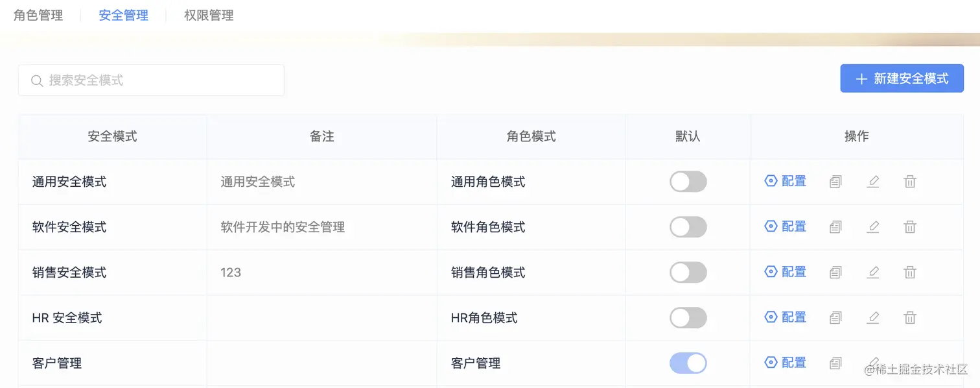Delete the 通用安全模式 entry

click(x=910, y=182)
